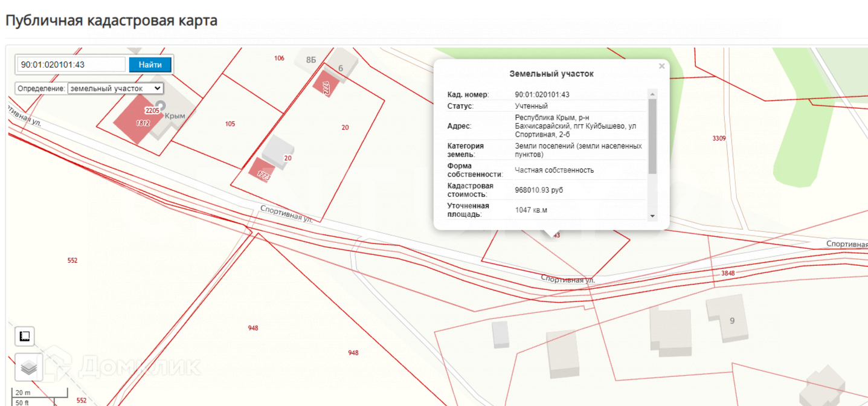Click address value Республика Крым in popup
This screenshot has width=868, height=406.
coord(575,126)
